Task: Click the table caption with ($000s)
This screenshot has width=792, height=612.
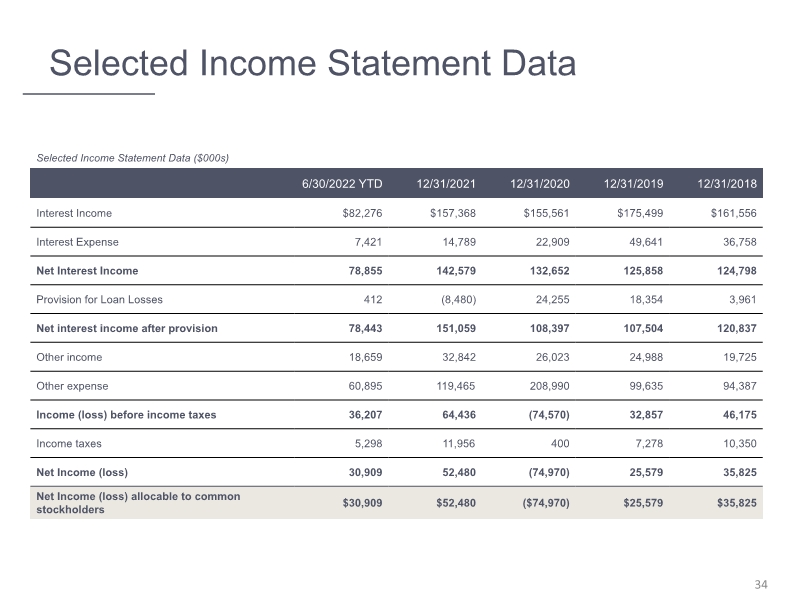Action: pyautogui.click(x=132, y=158)
